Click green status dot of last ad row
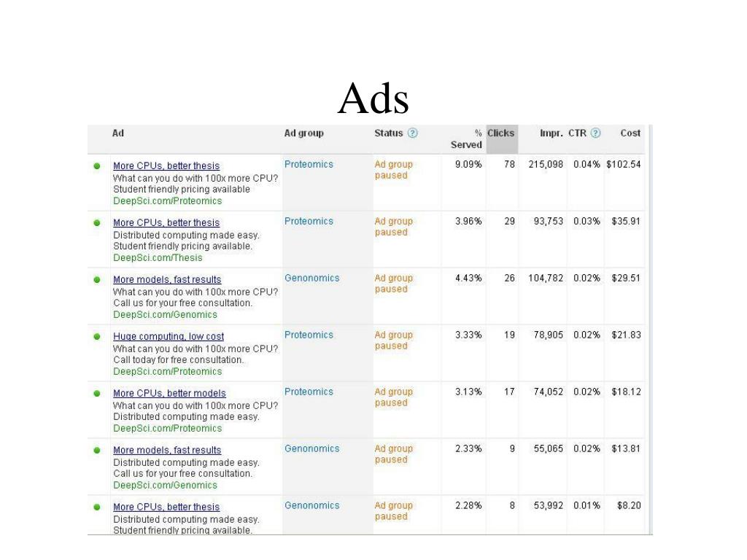The image size is (747, 560). click(97, 507)
